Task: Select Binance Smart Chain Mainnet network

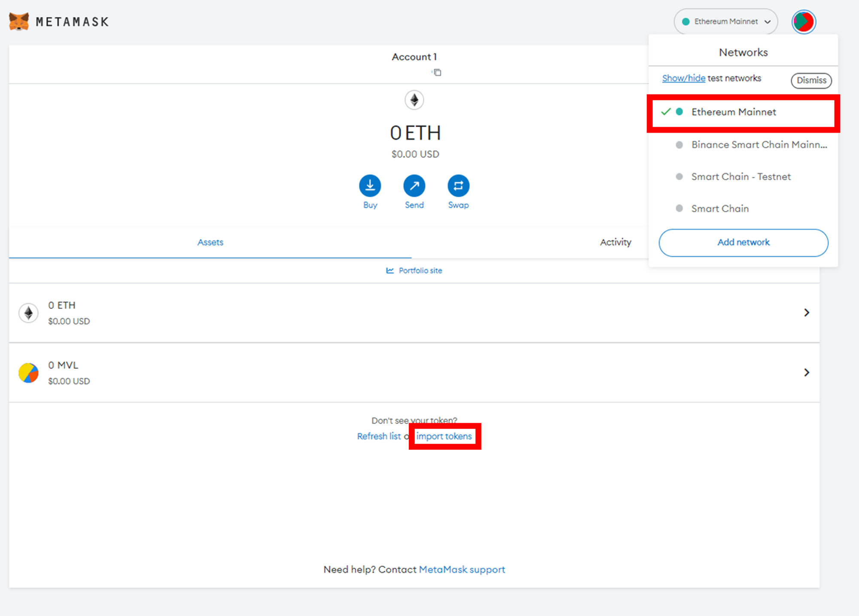Action: point(743,145)
